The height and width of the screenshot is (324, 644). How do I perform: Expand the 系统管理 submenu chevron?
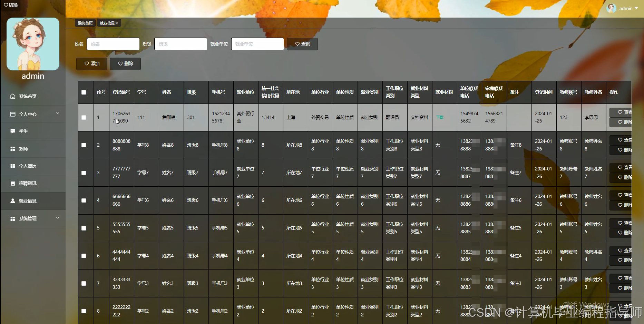tap(58, 218)
